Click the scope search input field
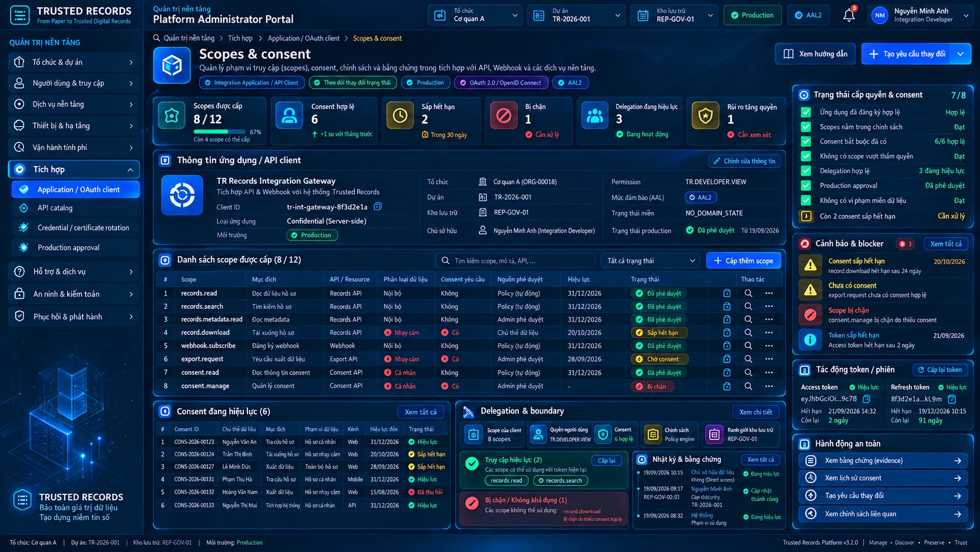This screenshot has height=552, width=980. pyautogui.click(x=516, y=260)
